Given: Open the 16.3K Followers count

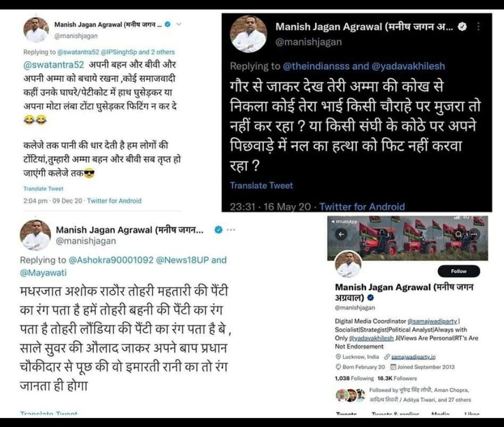Looking at the screenshot, I should click(x=397, y=379).
